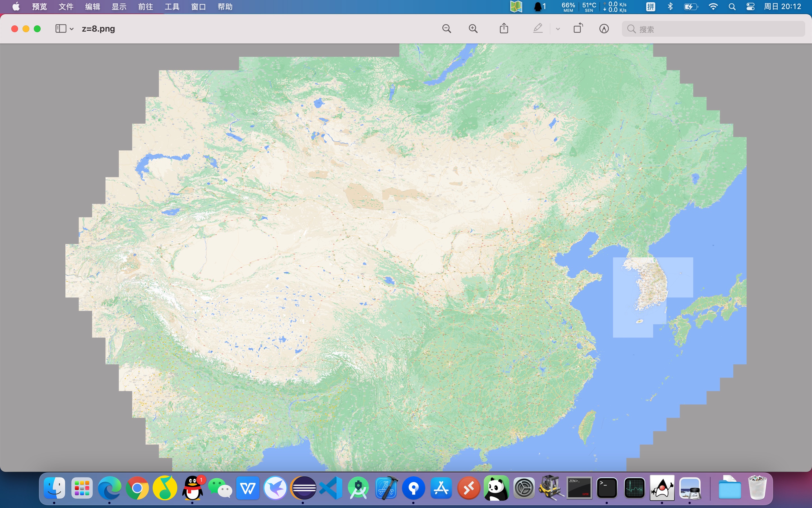Open Control Center from the menu bar
This screenshot has width=812, height=508.
[750, 6]
